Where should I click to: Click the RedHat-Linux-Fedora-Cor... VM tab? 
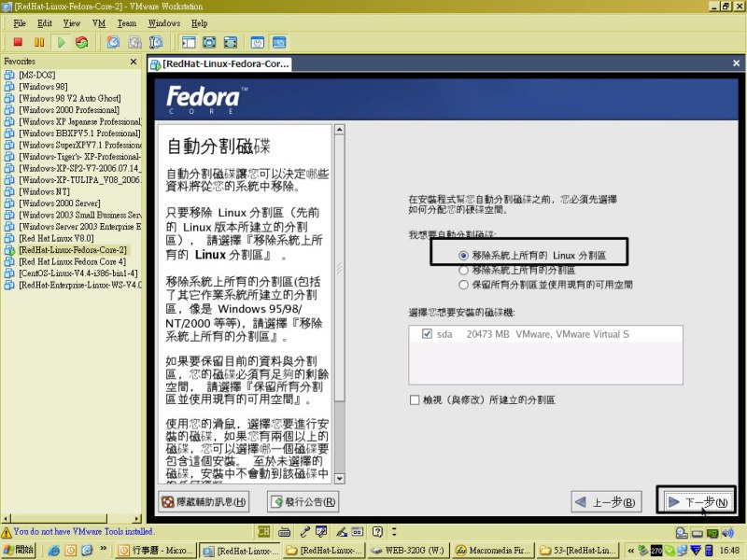click(x=219, y=63)
